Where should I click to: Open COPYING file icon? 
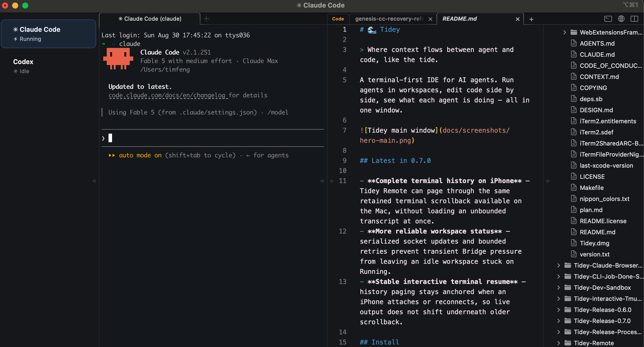(574, 88)
